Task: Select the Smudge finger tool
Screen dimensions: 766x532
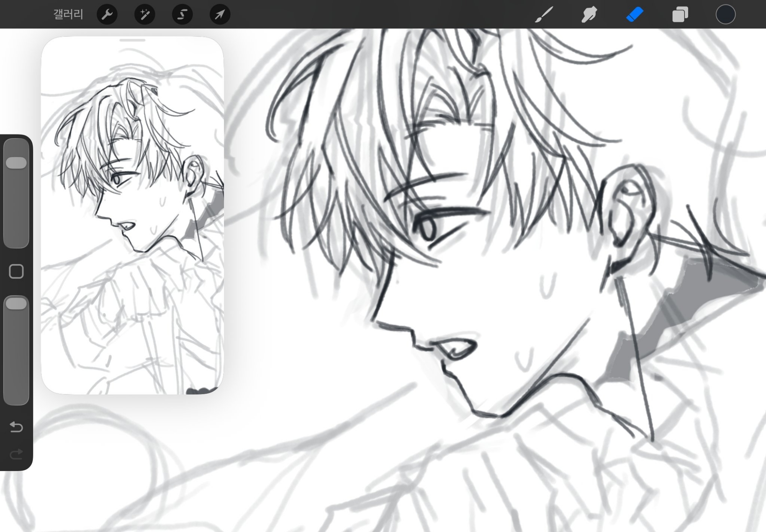Action: point(589,15)
